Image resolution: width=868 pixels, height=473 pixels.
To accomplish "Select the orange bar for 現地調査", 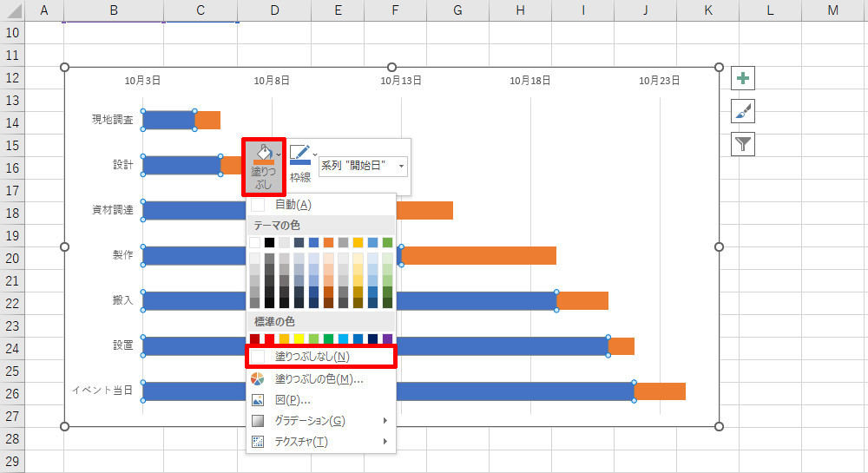I will [207, 120].
